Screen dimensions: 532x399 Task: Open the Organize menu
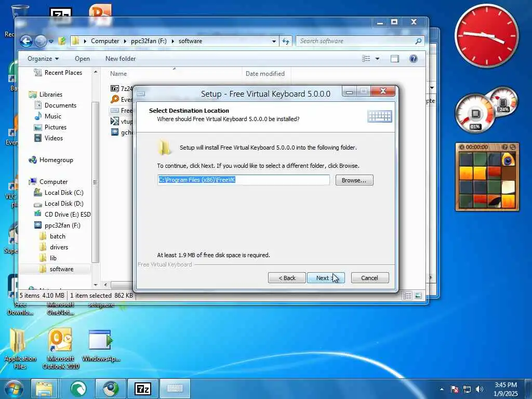[43, 59]
